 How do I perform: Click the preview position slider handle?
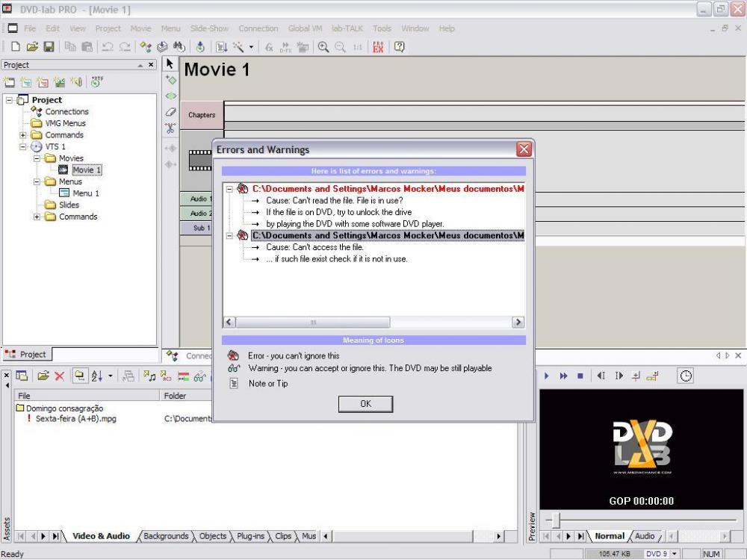[x=556, y=520]
